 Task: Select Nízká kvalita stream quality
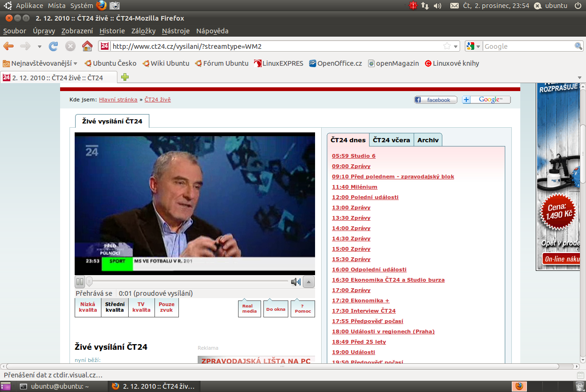(88, 307)
